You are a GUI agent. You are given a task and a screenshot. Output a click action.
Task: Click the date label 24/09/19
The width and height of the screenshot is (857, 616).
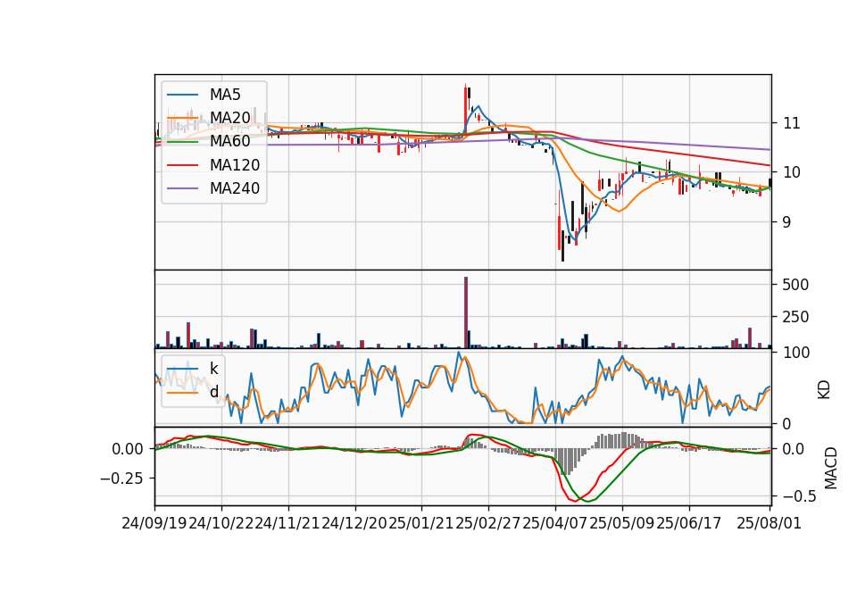point(154,523)
